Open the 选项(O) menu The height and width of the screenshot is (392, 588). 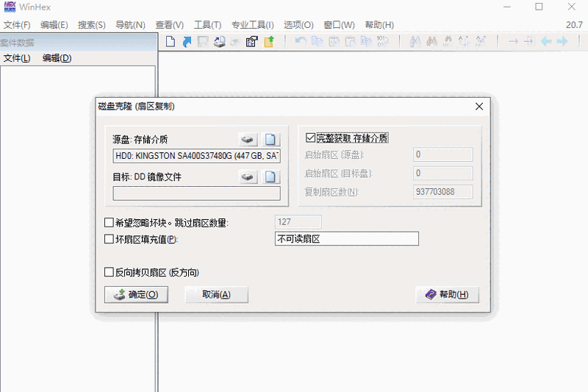click(x=298, y=25)
